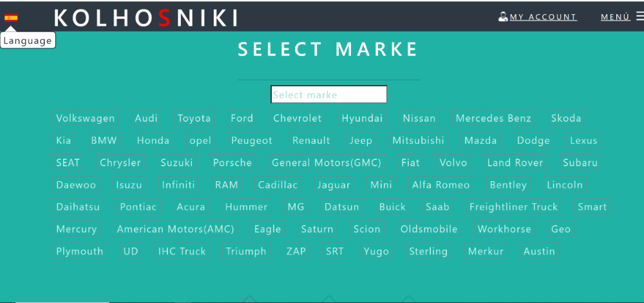This screenshot has width=644, height=303.
Task: Focus the Select marke input field
Action: tap(328, 95)
